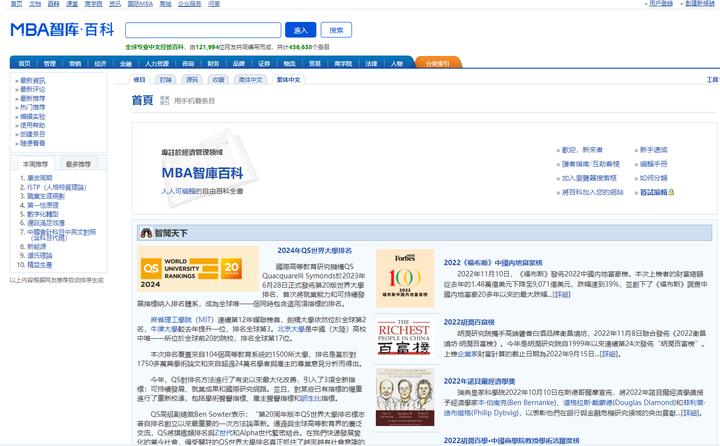Open 法律 in the navigation bar

point(371,63)
